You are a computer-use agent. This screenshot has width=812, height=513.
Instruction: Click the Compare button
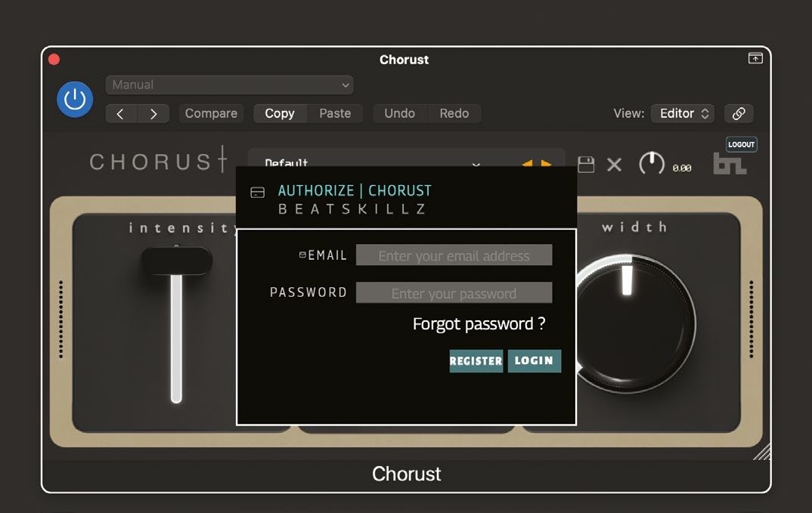click(x=211, y=113)
